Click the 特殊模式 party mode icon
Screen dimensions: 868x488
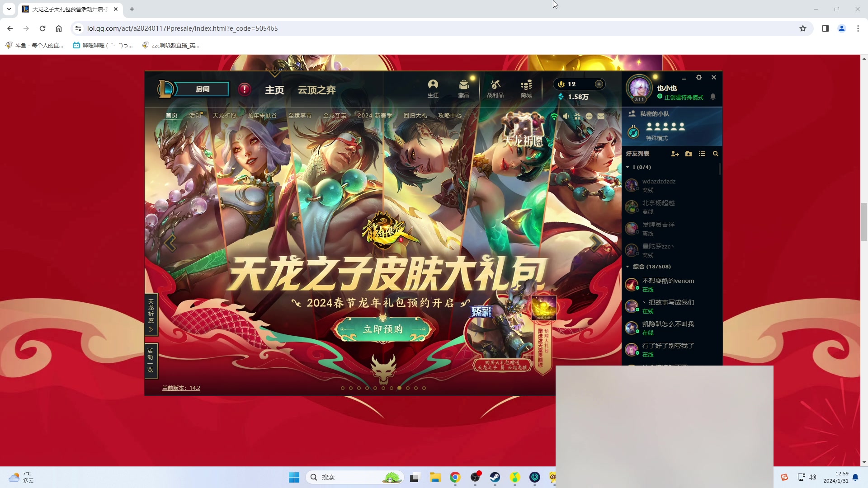[x=633, y=132]
